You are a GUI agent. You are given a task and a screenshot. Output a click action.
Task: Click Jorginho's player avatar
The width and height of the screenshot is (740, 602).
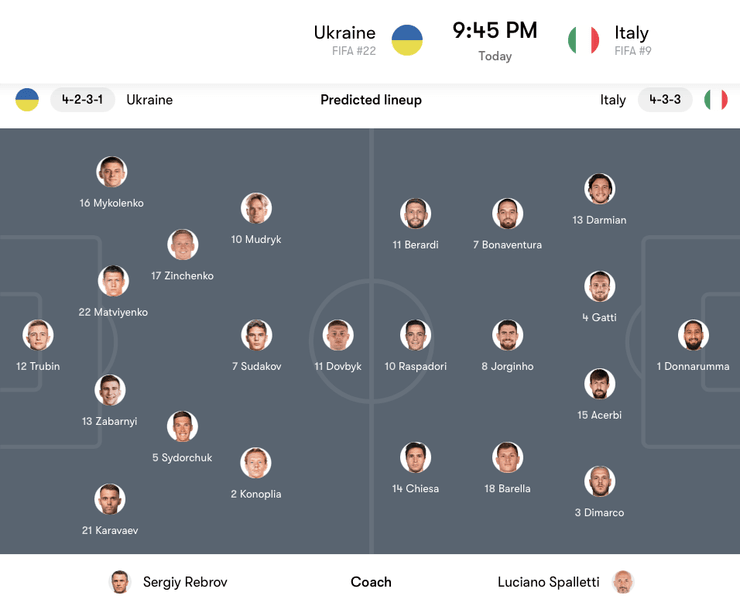[507, 335]
